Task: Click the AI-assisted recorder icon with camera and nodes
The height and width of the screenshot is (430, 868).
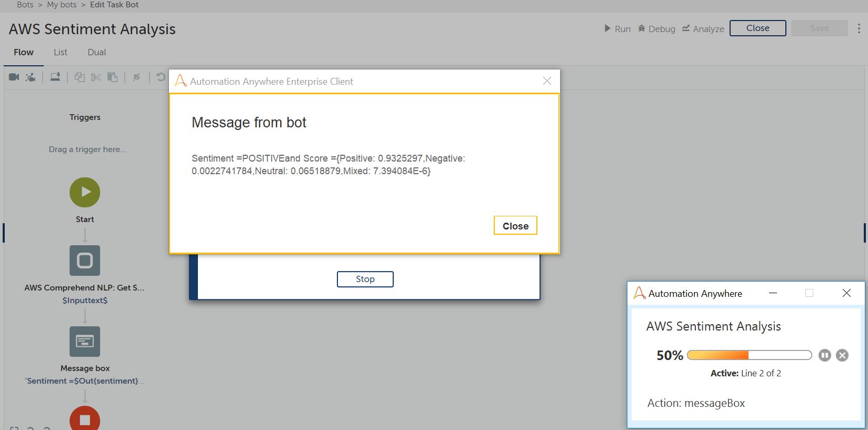Action: (x=31, y=77)
